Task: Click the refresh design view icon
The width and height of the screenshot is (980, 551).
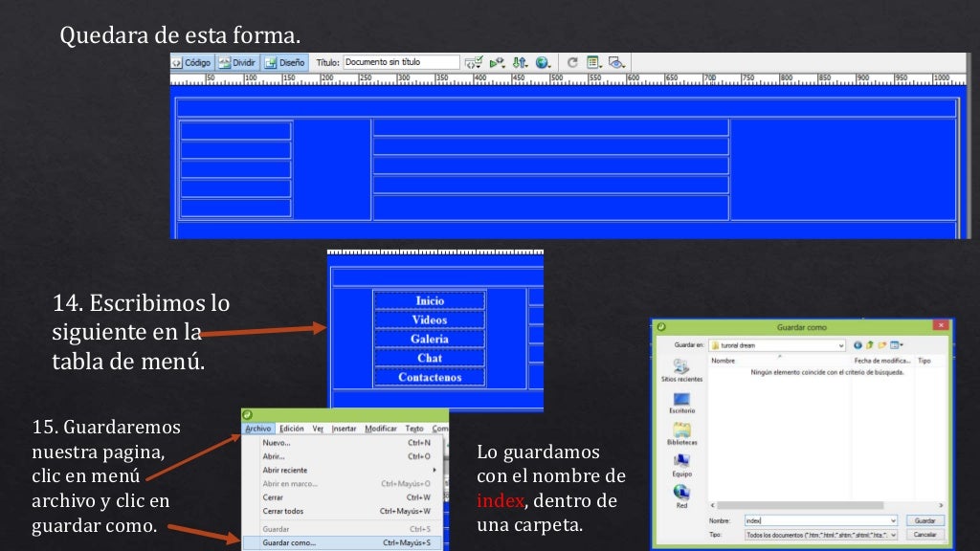Action: 572,62
